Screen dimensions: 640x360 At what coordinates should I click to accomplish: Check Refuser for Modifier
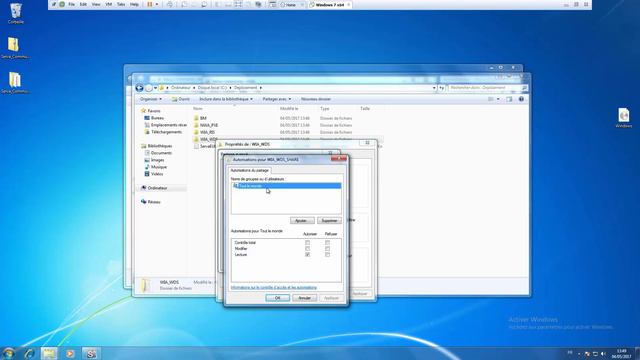(327, 249)
